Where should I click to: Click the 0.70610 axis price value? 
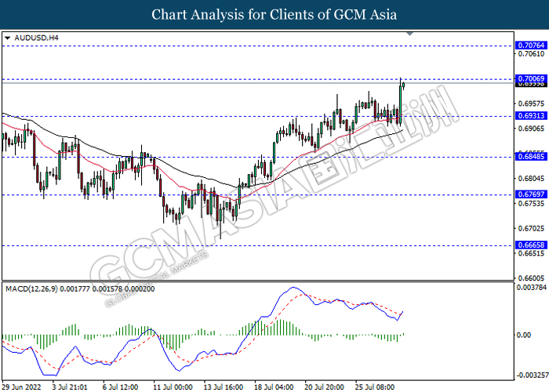pos(531,53)
